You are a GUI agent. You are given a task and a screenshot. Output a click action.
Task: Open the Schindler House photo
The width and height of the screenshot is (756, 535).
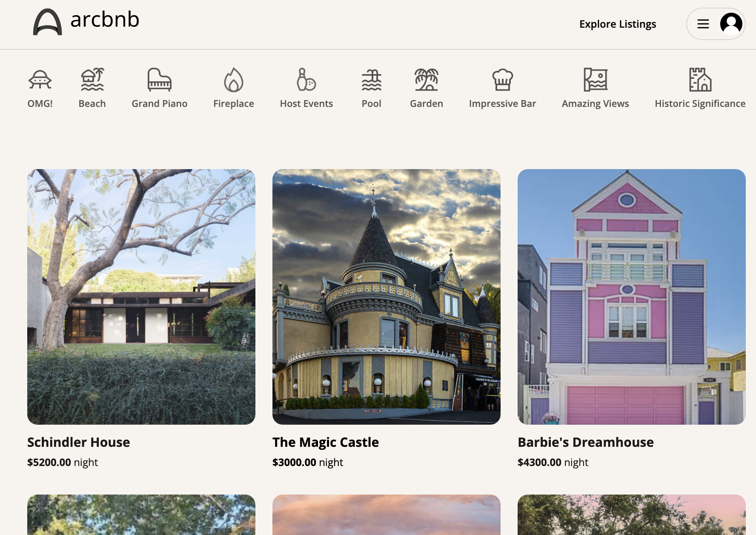coord(141,297)
